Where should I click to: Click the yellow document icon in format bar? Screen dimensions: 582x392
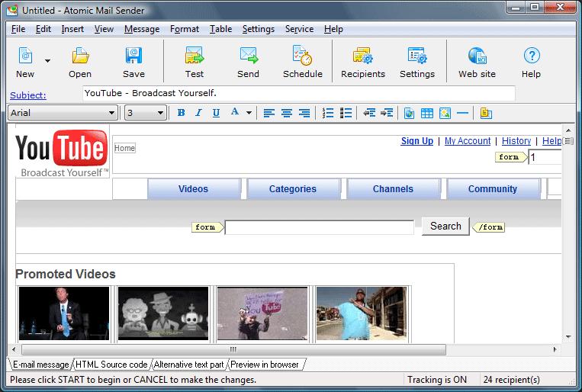point(485,113)
